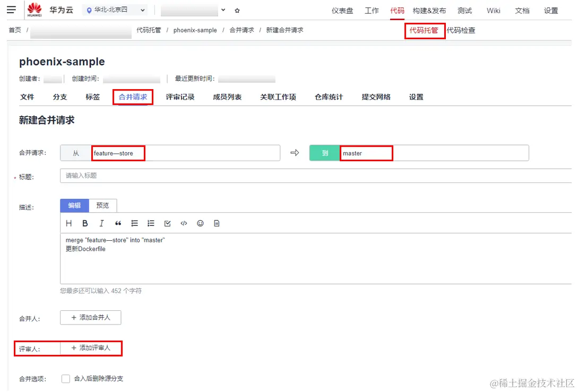Click the region location pin icon
This screenshot has width=578, height=392.
89,10
